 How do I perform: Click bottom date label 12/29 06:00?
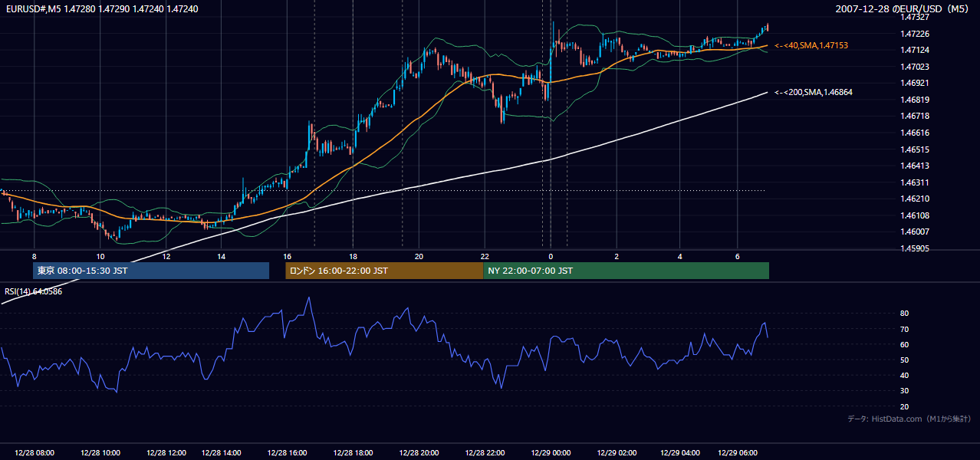click(738, 452)
